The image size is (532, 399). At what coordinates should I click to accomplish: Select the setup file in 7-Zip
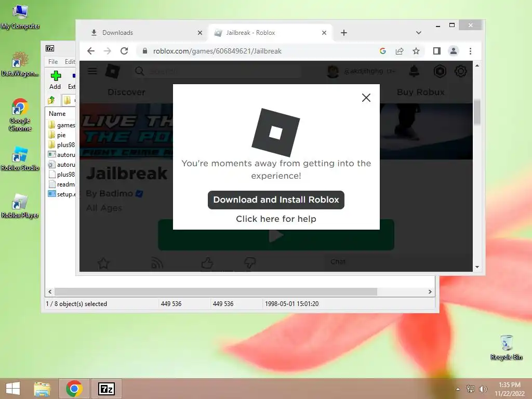[62, 194]
